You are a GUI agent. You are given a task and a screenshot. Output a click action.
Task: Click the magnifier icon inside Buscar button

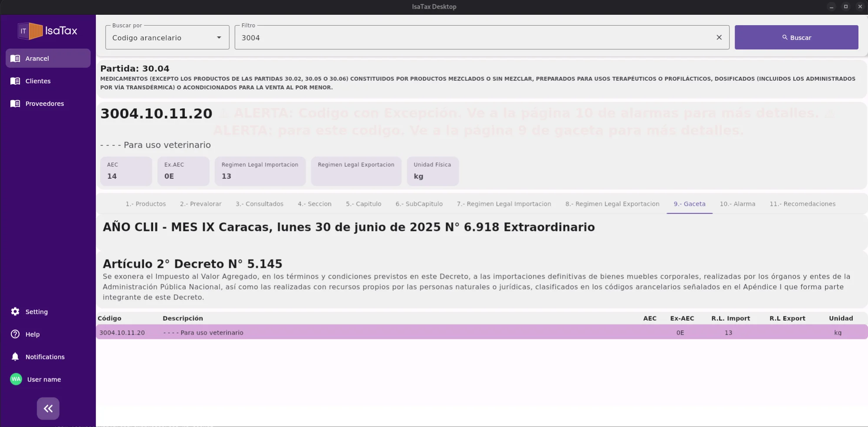(x=785, y=37)
